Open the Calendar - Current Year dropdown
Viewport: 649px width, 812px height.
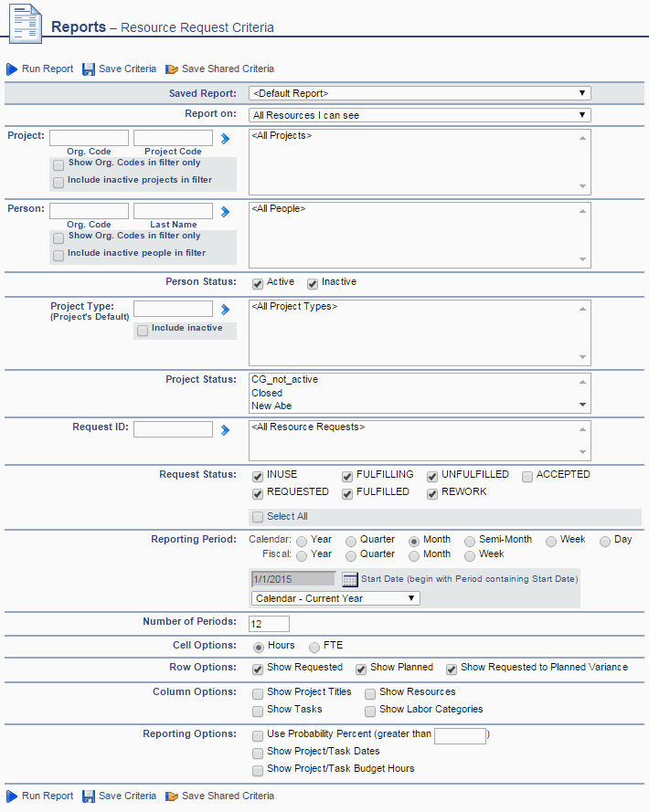tap(335, 598)
